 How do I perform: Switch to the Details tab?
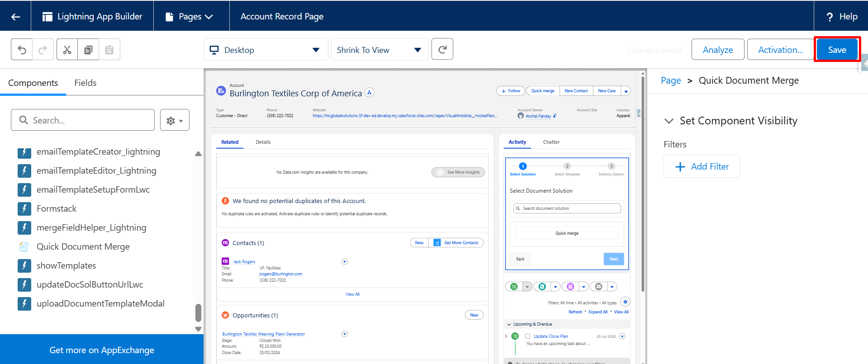click(263, 142)
